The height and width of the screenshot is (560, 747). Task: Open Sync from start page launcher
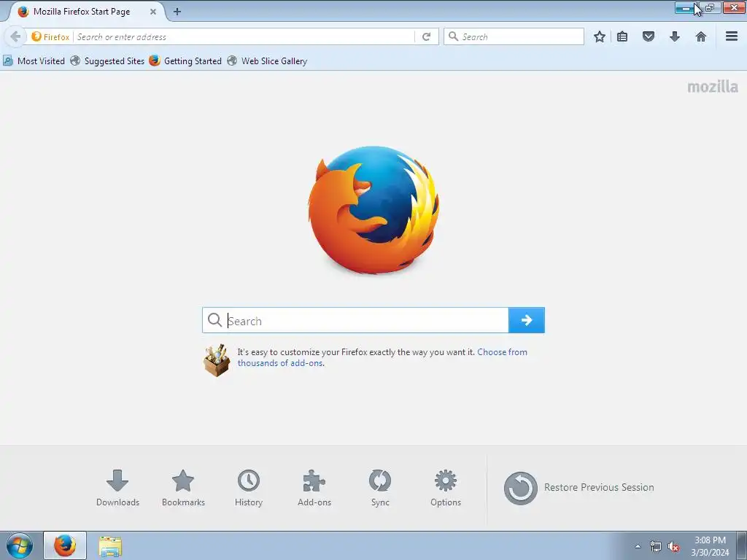(380, 488)
